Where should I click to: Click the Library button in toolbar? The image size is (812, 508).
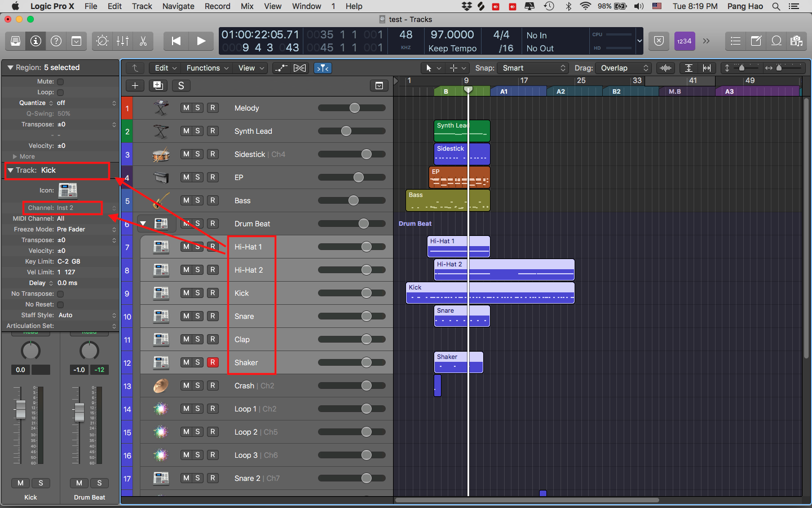pyautogui.click(x=15, y=41)
